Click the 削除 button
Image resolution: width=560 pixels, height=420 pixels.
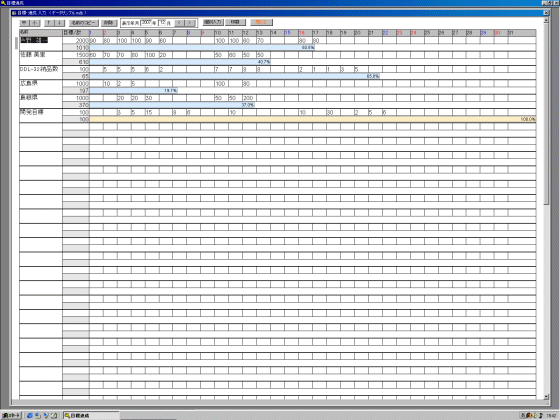(x=109, y=23)
